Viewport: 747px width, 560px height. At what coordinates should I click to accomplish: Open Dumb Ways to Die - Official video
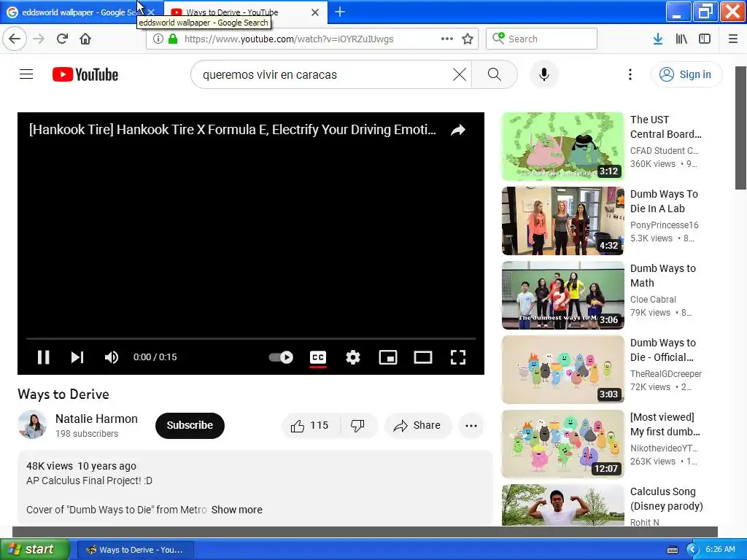562,369
